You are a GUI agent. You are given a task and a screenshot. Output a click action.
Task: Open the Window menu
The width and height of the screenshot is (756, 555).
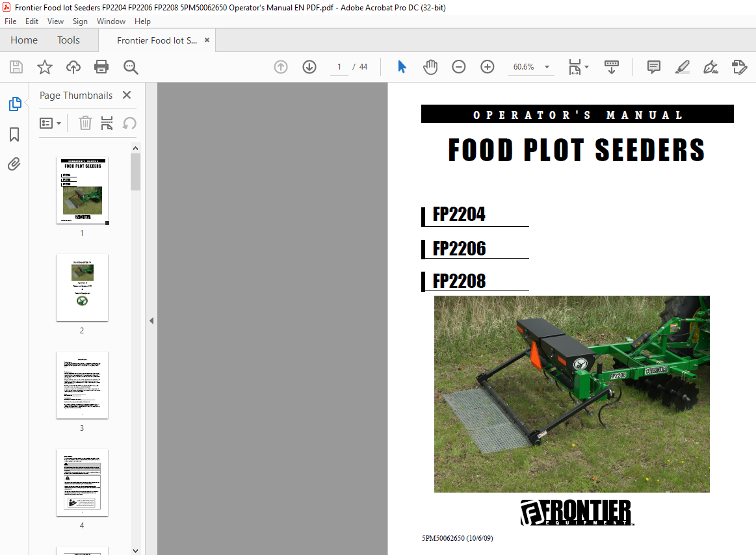(111, 21)
